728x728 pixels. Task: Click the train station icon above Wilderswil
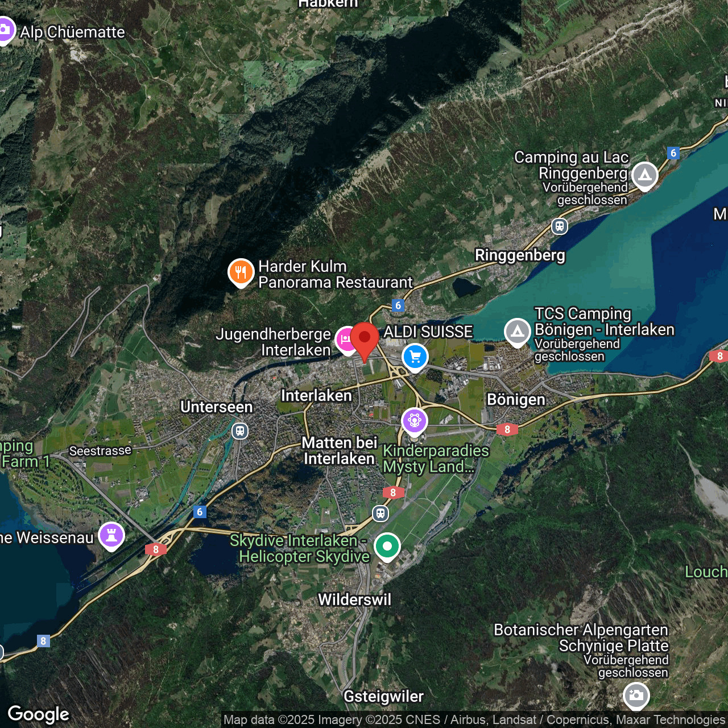pyautogui.click(x=380, y=514)
